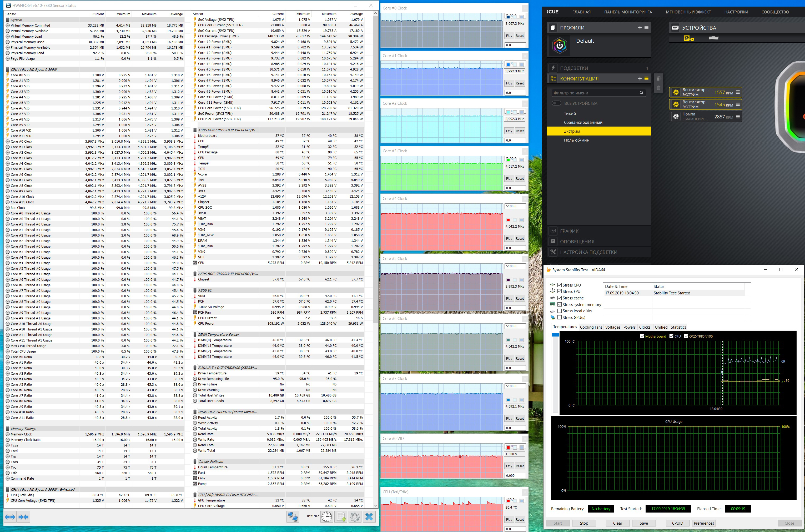Open the КОНФИГУРАЦИЯ hamburger menu

tap(647, 78)
